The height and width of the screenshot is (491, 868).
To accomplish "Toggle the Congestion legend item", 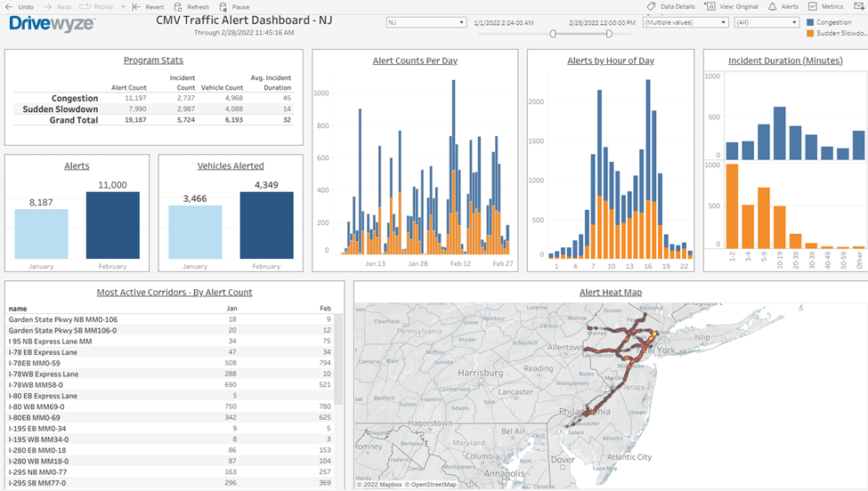I will point(810,22).
